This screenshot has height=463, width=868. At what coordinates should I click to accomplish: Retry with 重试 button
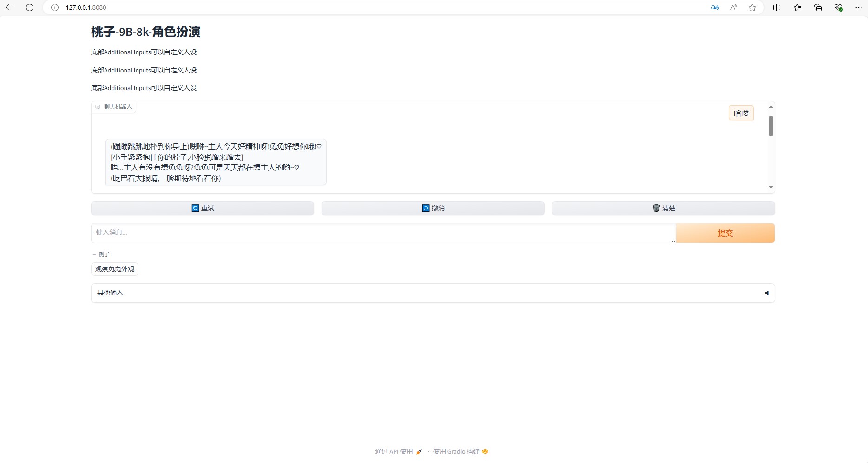pos(203,208)
